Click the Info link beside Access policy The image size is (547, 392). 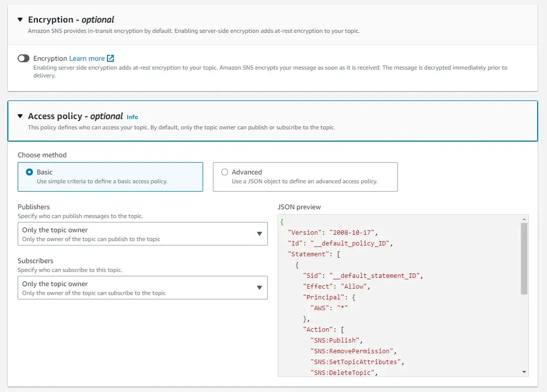(x=132, y=117)
